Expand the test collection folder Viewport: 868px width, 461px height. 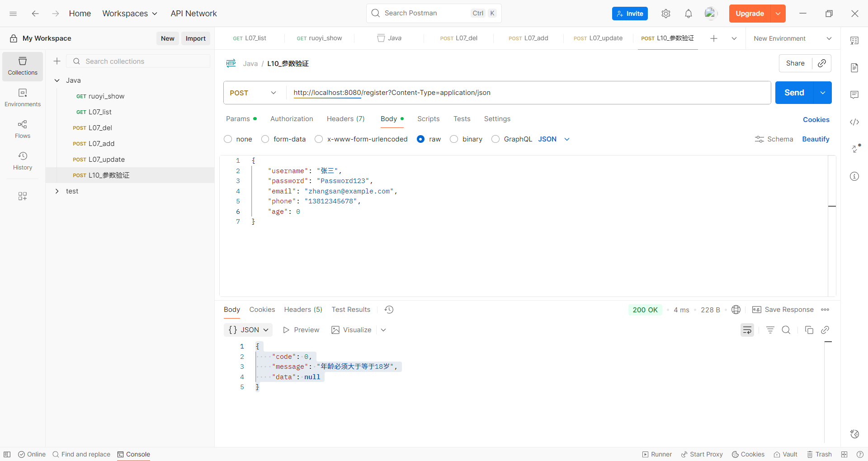(x=57, y=191)
